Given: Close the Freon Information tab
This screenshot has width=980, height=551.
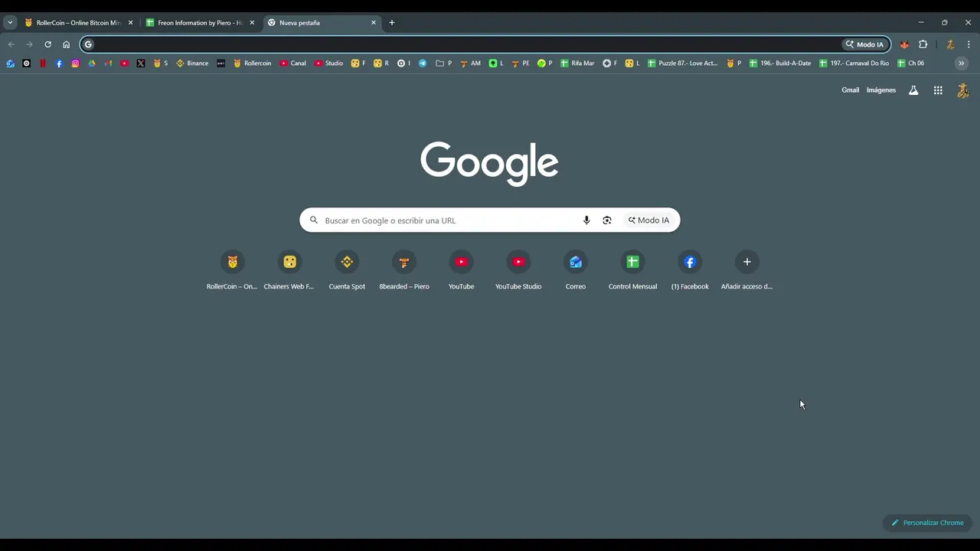Looking at the screenshot, I should click(x=252, y=23).
